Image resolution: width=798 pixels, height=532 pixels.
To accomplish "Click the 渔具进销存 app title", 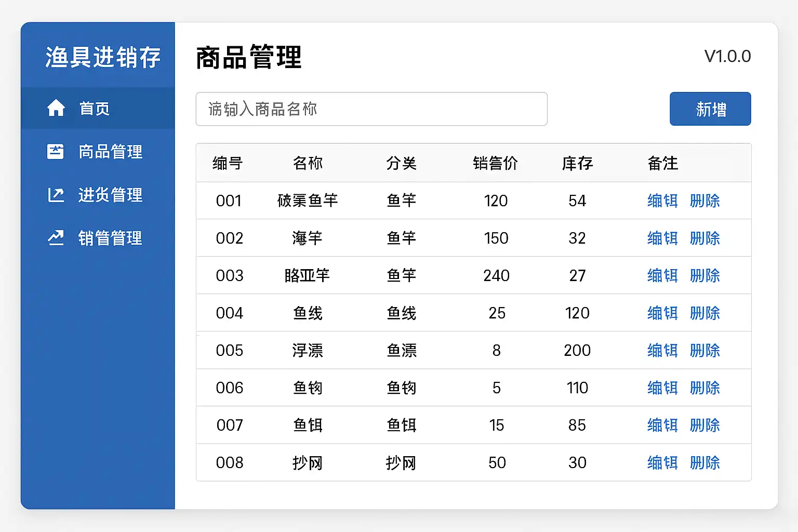I will coord(102,57).
